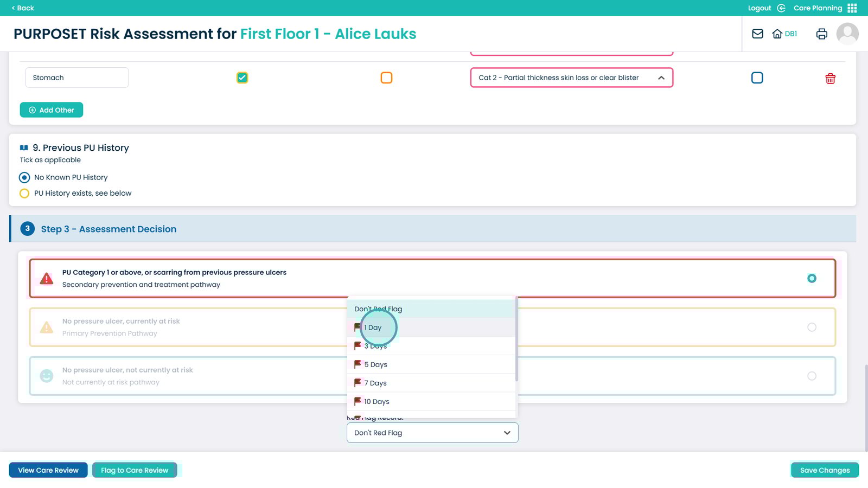The width and height of the screenshot is (868, 488).
Task: Tick the orange Stomach checkbox
Action: (386, 78)
